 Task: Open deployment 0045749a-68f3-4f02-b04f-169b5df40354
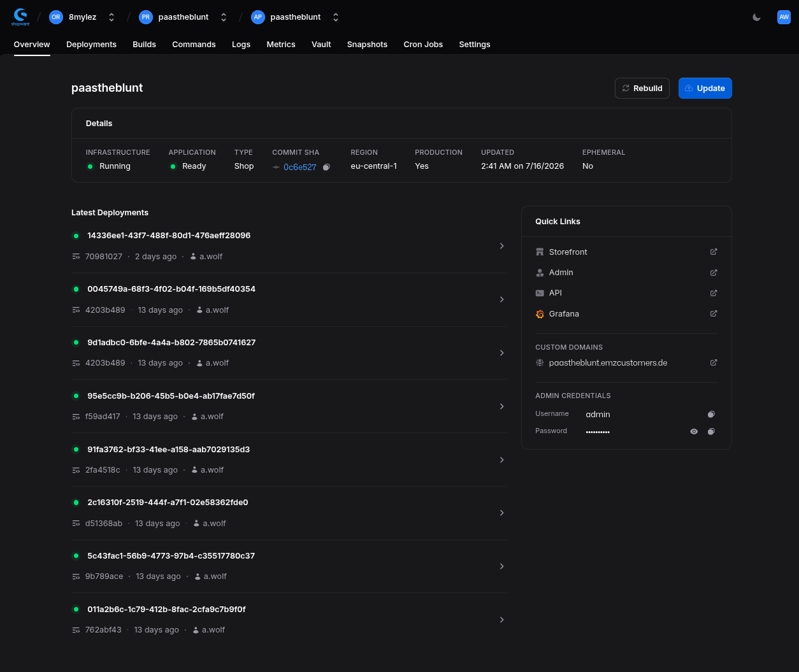coord(171,289)
